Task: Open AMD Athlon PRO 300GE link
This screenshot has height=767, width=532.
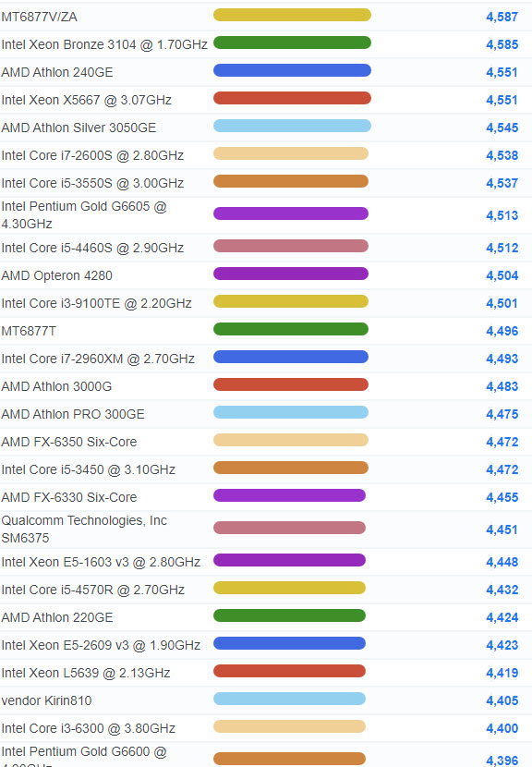Action: pos(73,414)
